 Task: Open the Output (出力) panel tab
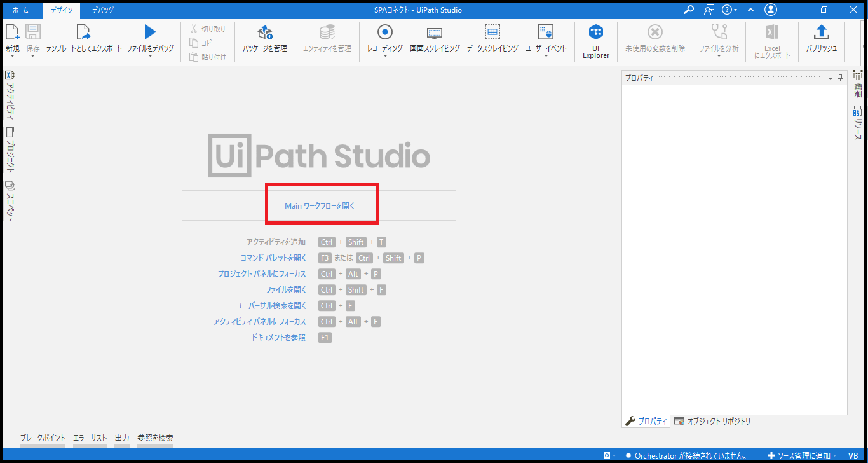coord(122,438)
